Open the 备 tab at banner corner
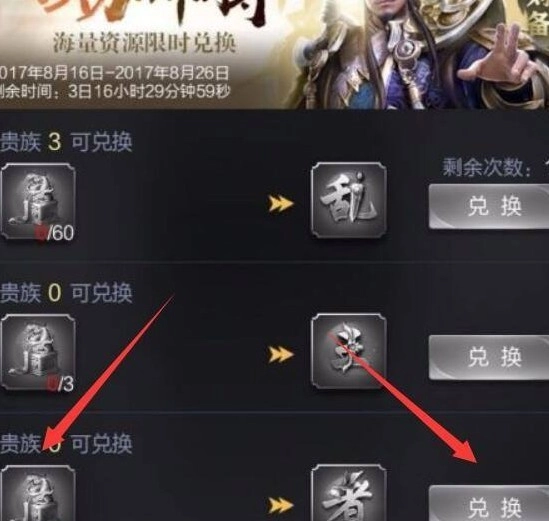 click(537, 19)
